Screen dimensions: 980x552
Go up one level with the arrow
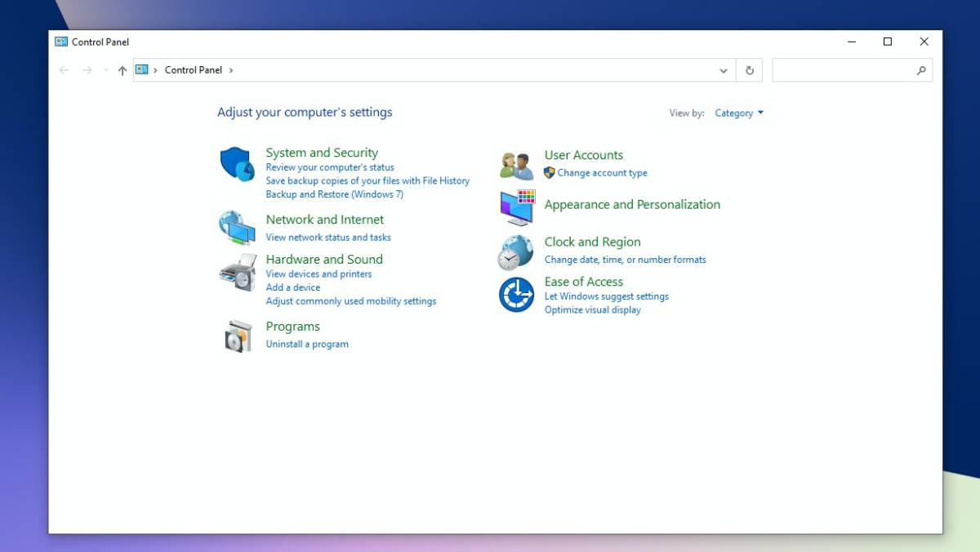pyautogui.click(x=122, y=70)
